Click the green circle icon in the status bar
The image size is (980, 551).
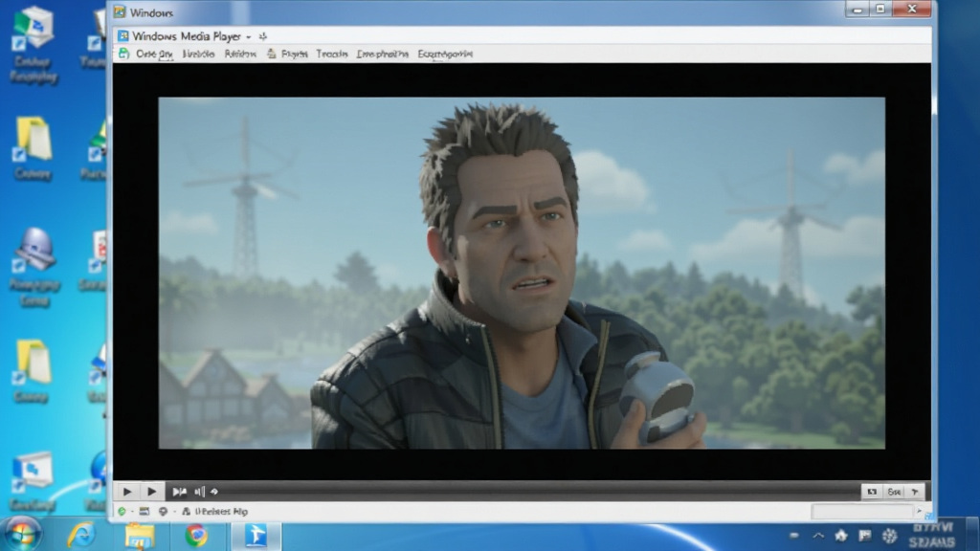tap(122, 511)
